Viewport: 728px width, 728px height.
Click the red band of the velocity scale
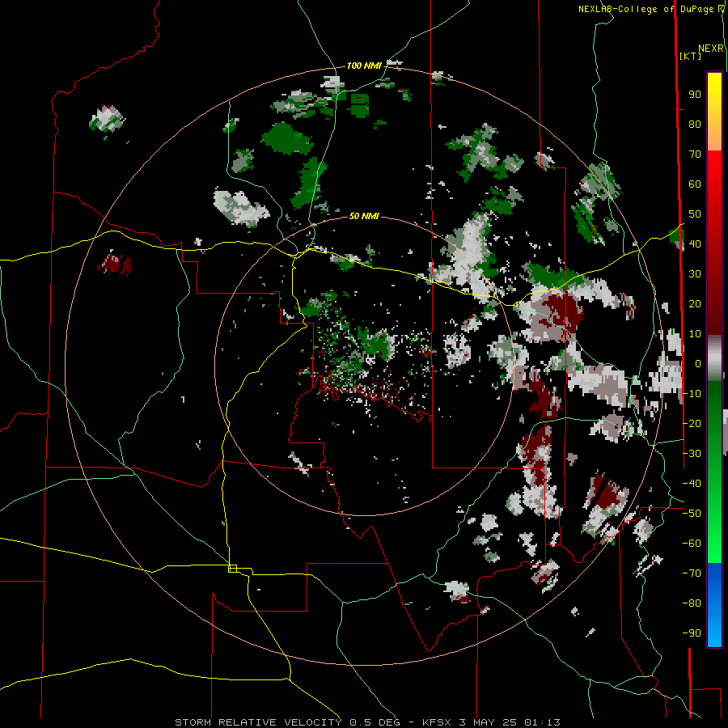click(x=714, y=243)
